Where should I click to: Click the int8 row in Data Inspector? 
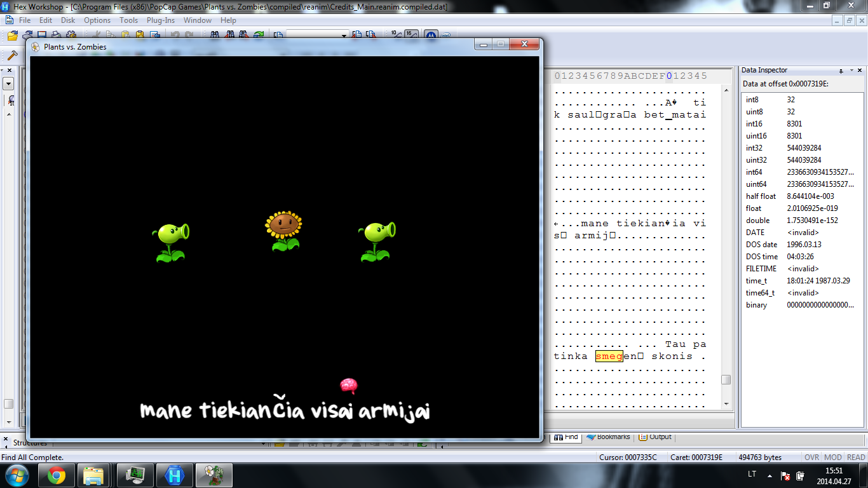click(803, 100)
